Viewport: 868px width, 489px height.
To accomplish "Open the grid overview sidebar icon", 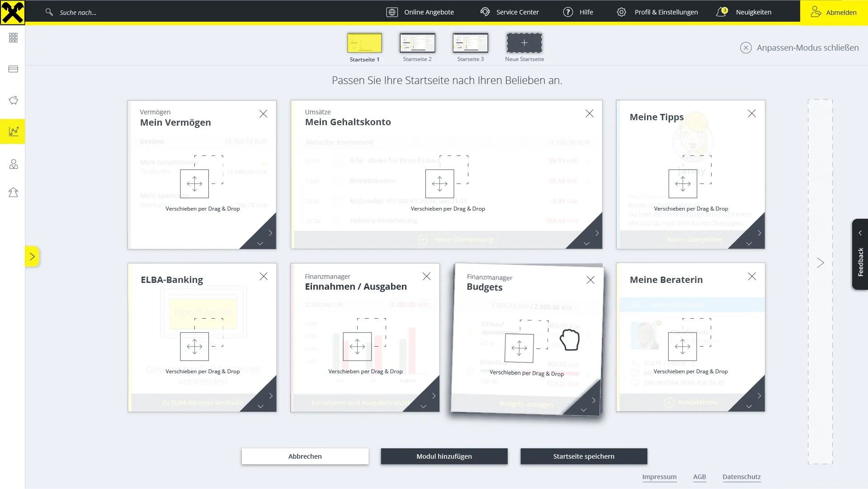I will [13, 38].
